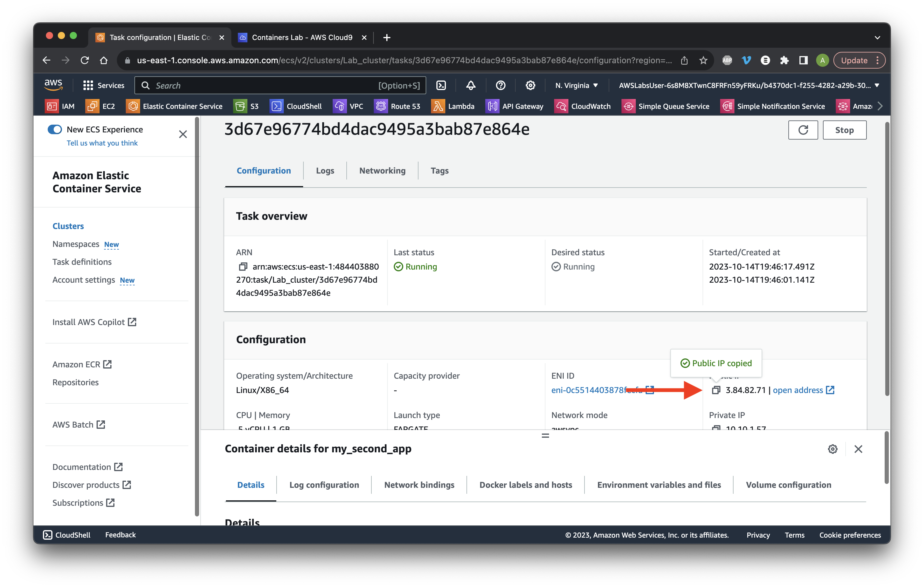Click the main page vertical scrollbar
The image size is (924, 588).
coord(887,259)
